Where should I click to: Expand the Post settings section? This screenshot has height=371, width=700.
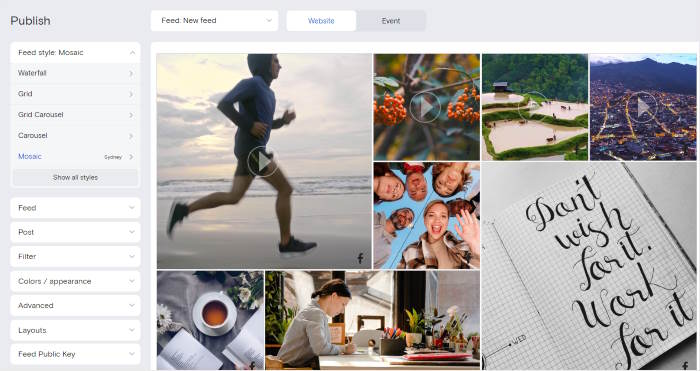[x=75, y=232]
